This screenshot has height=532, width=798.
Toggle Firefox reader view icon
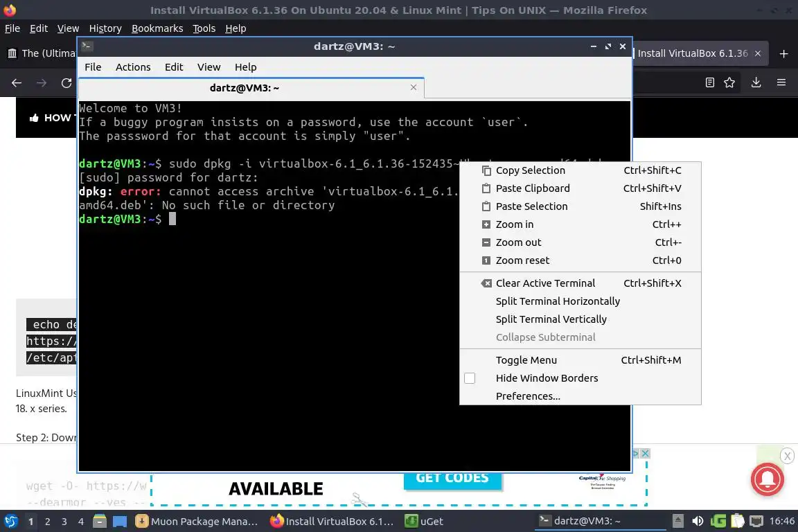coord(710,82)
